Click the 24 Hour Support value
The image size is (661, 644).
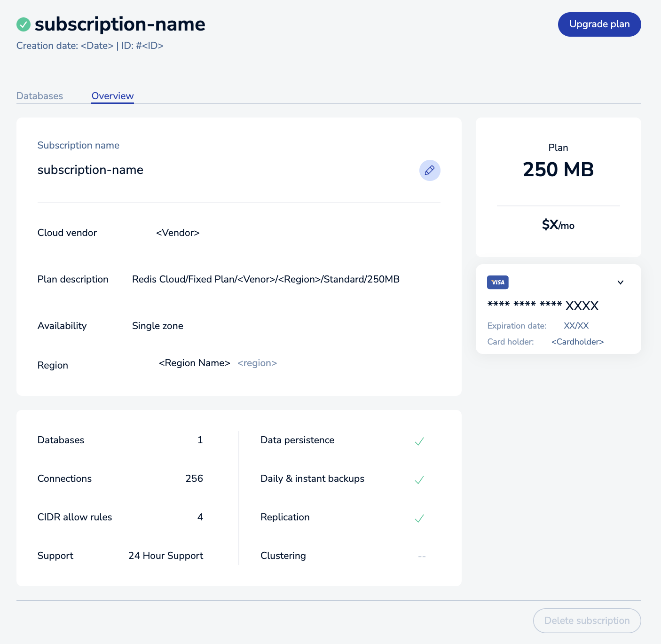tap(165, 556)
